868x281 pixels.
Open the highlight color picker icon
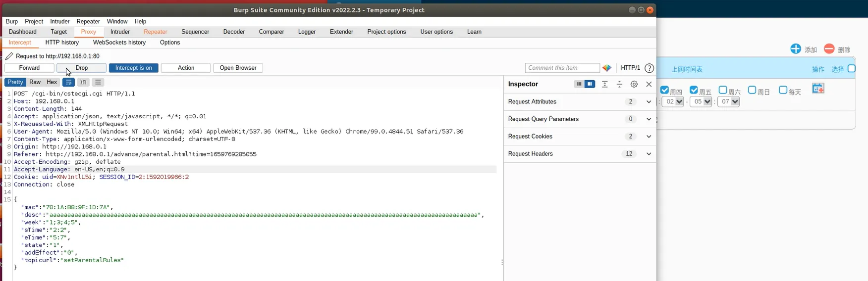tap(607, 68)
